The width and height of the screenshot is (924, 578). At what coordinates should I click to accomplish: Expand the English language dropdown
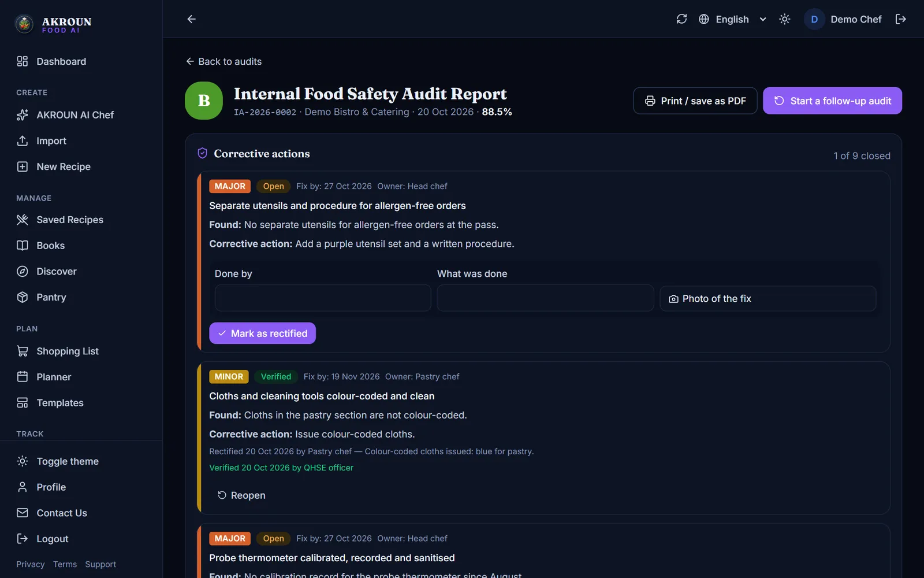[x=742, y=19]
